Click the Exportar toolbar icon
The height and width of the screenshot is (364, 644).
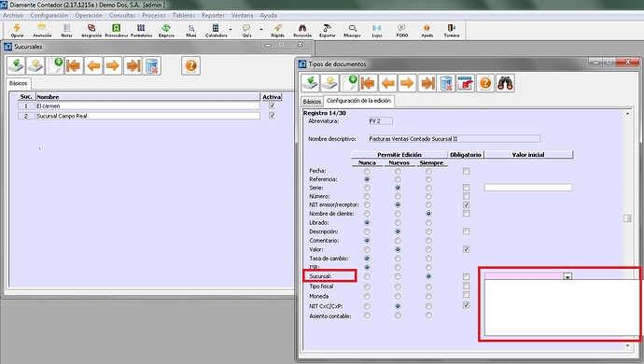(327, 30)
